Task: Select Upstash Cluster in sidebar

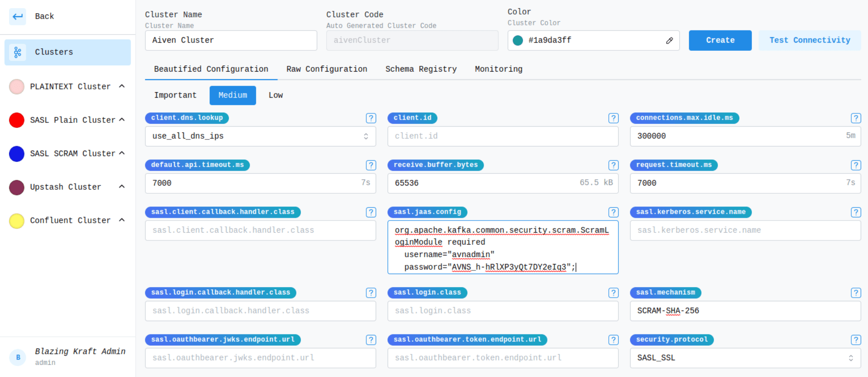Action: pos(66,187)
